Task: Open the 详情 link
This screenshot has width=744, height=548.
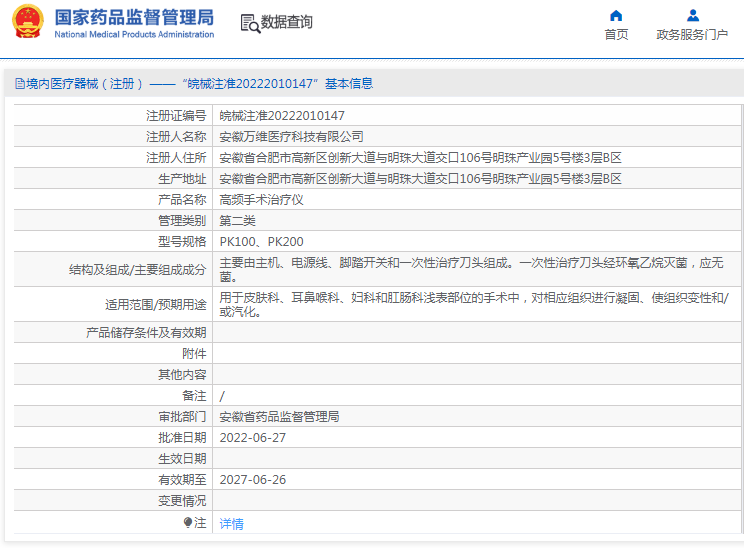Action: tap(232, 523)
